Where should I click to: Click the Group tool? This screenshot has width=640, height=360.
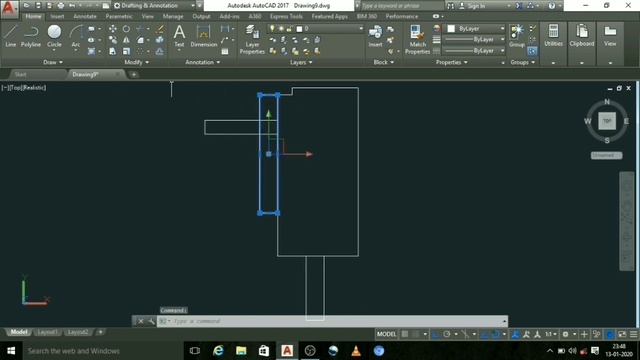pos(517,36)
